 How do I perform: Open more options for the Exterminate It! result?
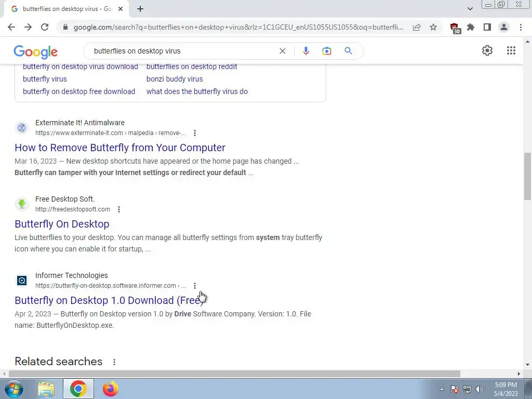point(195,133)
